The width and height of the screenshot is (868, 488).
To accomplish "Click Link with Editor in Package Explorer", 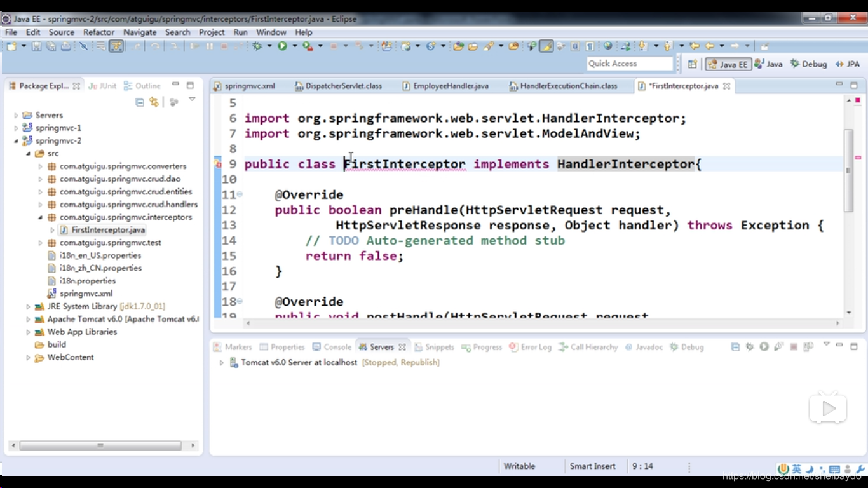I will (154, 102).
